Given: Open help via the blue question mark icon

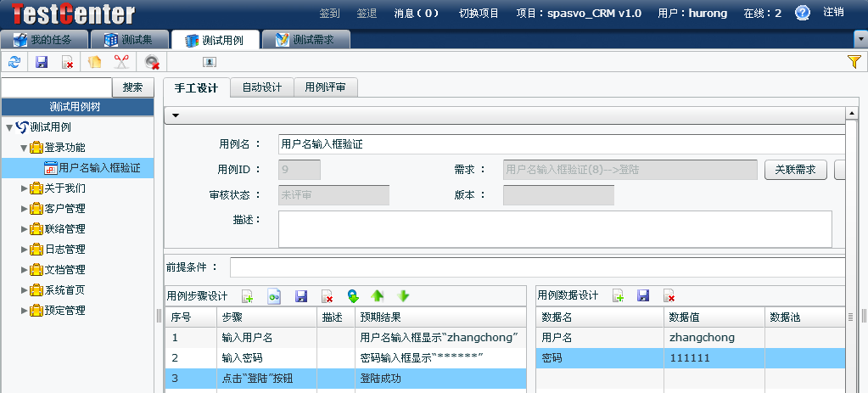Looking at the screenshot, I should tap(803, 13).
